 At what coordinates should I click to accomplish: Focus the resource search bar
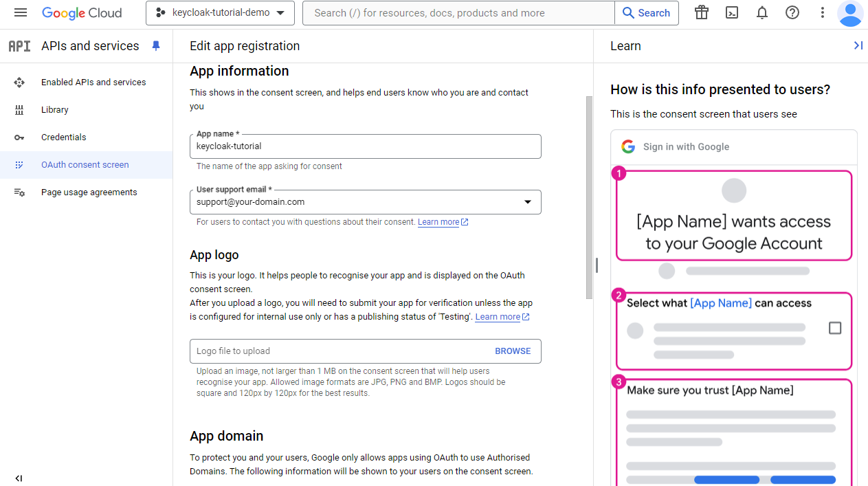tap(458, 13)
